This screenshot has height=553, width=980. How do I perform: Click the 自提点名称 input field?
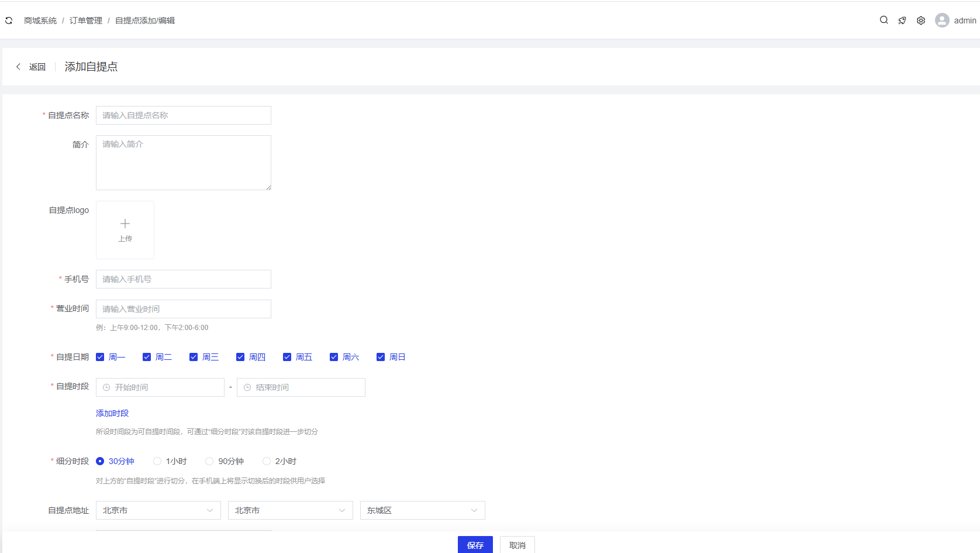click(x=183, y=115)
